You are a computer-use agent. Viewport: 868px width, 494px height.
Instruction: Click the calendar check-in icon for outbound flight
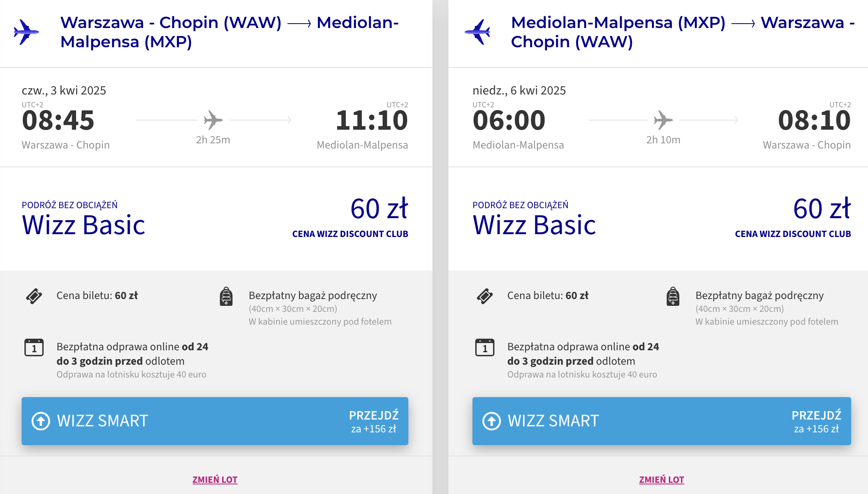click(34, 347)
